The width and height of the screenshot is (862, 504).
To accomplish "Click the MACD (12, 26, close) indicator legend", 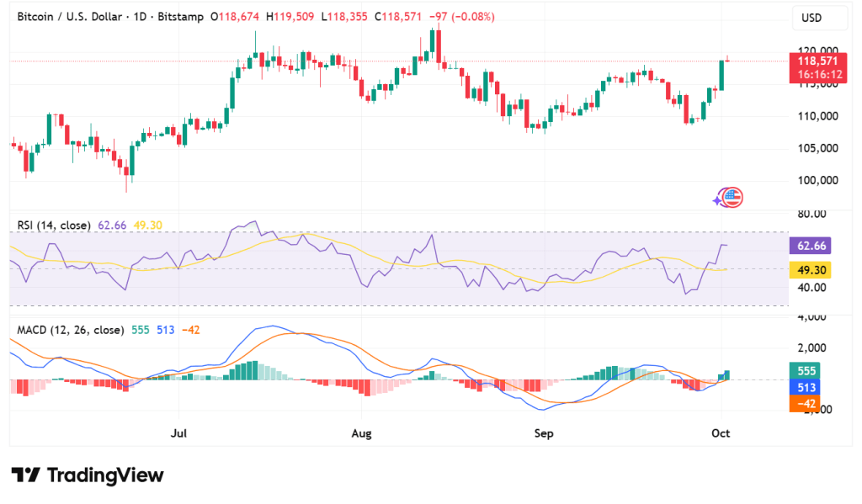I will coord(71,330).
